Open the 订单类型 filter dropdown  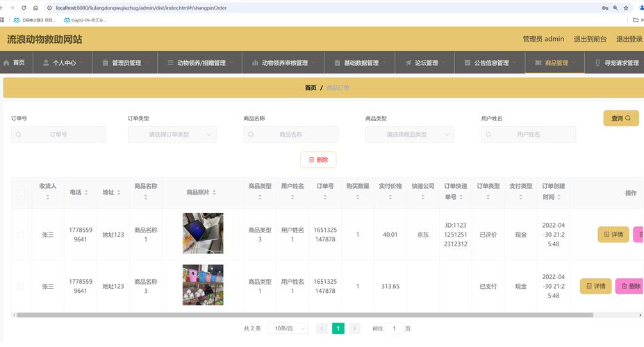(x=172, y=135)
